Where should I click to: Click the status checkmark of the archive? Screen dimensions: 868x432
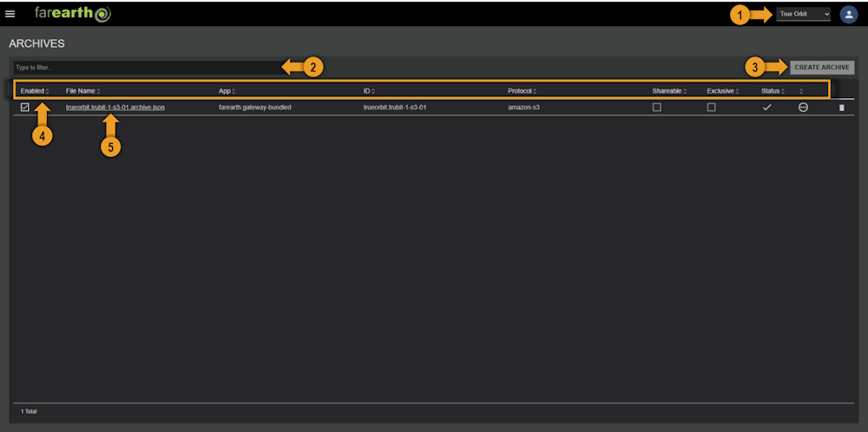pos(766,108)
